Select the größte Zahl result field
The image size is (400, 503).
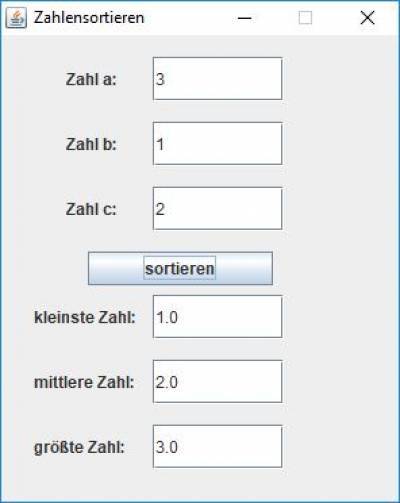(218, 447)
